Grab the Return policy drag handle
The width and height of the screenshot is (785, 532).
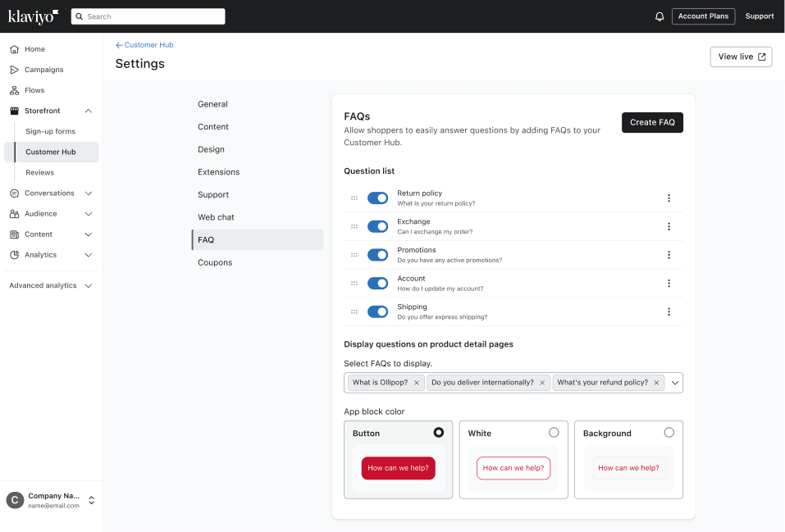(354, 198)
